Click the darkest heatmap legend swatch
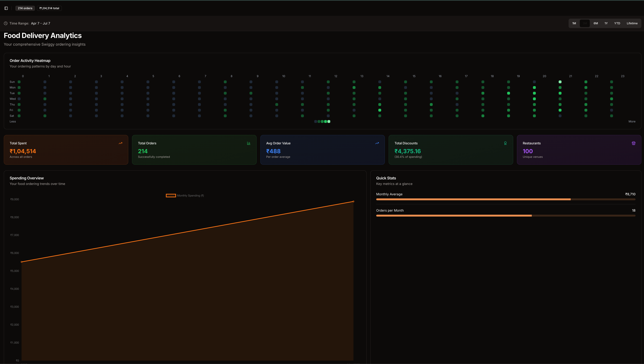This screenshot has width=644, height=364. click(316, 122)
